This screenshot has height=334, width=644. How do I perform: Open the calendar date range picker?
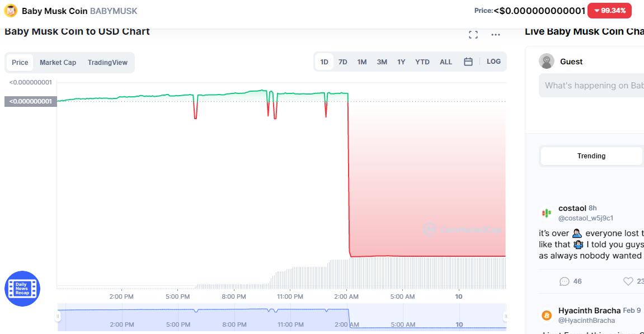(x=468, y=62)
